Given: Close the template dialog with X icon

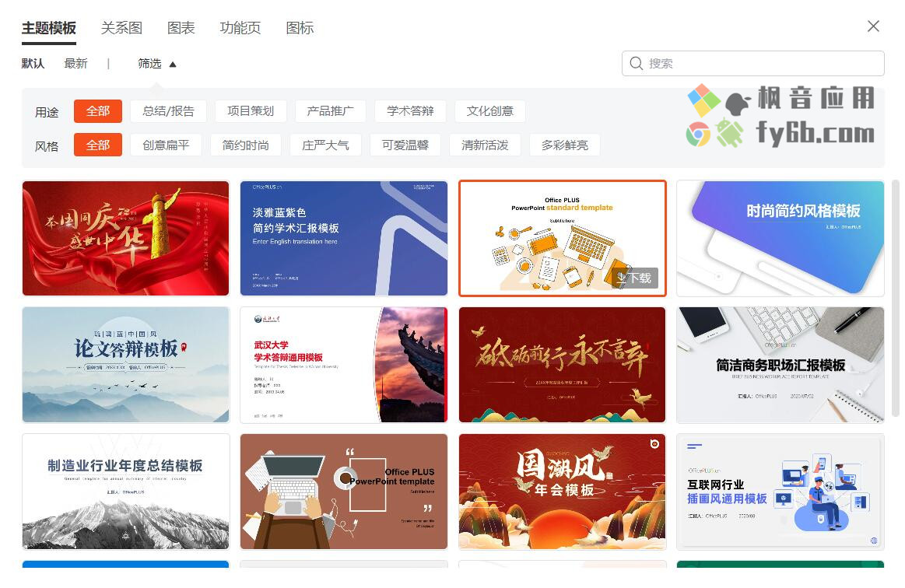Looking at the screenshot, I should [x=873, y=26].
